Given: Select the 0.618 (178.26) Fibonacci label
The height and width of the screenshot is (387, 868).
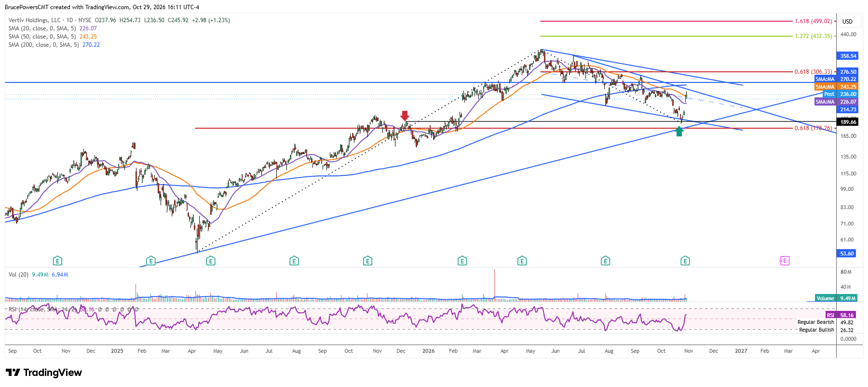Looking at the screenshot, I should click(x=814, y=128).
